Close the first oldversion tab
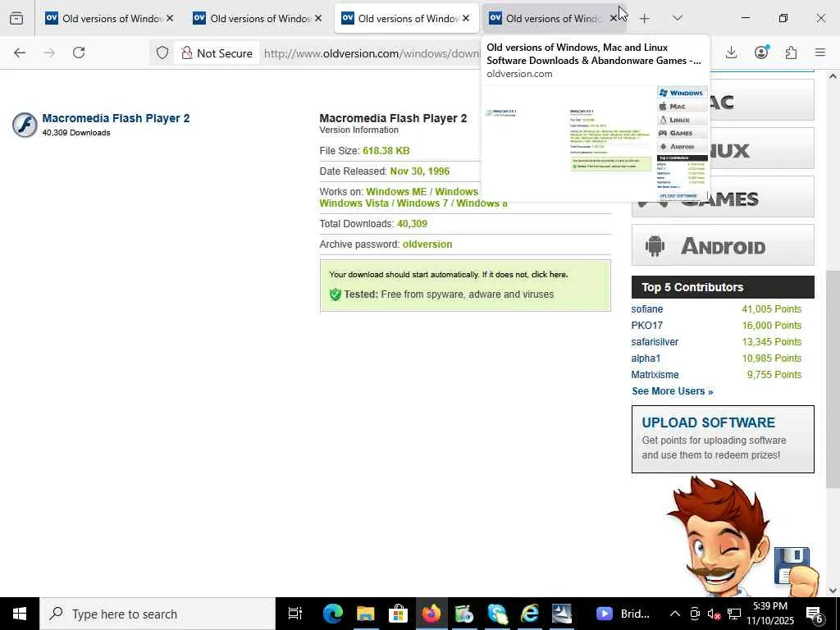The width and height of the screenshot is (840, 630). click(170, 18)
